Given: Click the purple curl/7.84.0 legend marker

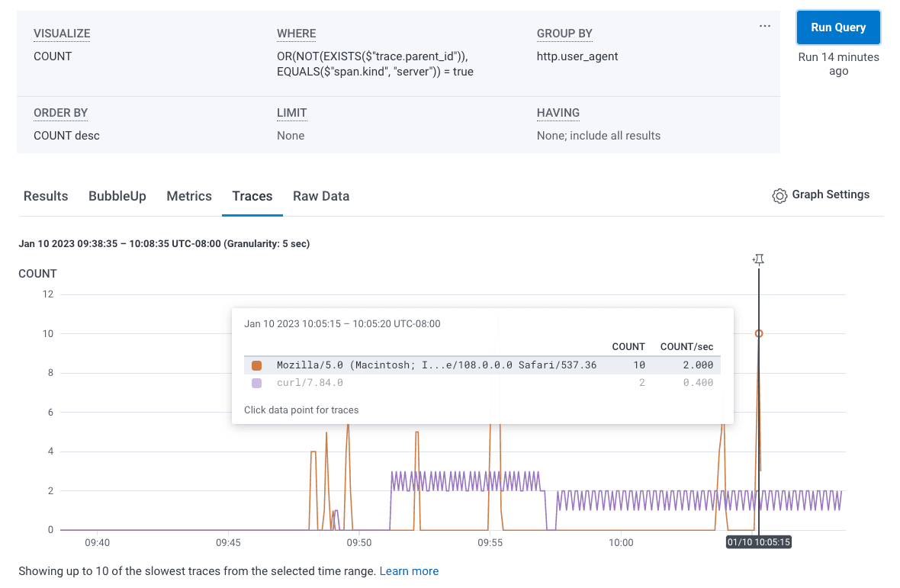Looking at the screenshot, I should (x=256, y=382).
